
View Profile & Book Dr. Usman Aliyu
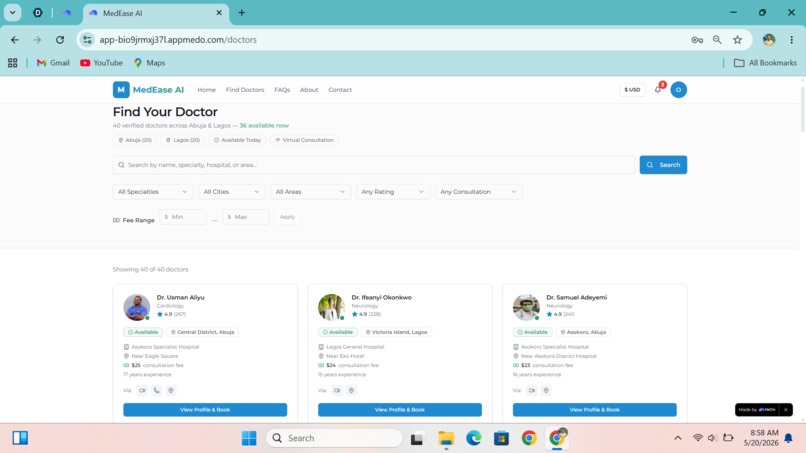205,410
